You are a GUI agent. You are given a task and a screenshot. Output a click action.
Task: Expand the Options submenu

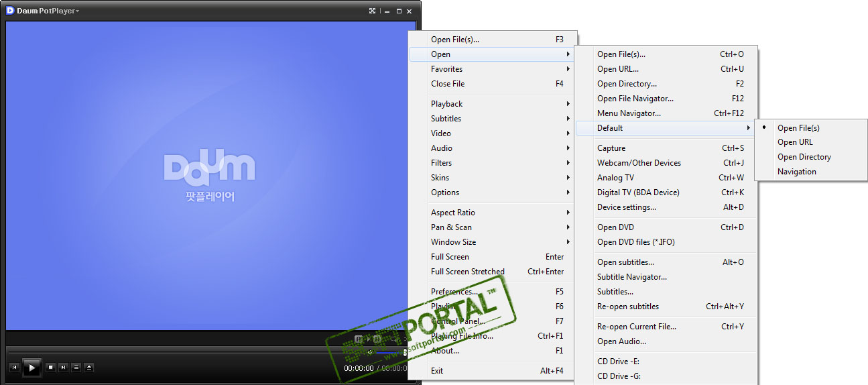pos(493,192)
